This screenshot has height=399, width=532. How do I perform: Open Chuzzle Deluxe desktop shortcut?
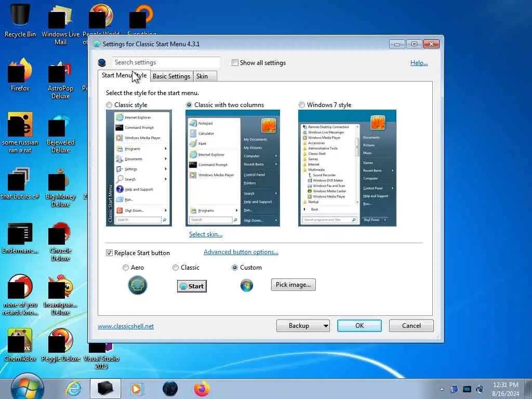(60, 242)
